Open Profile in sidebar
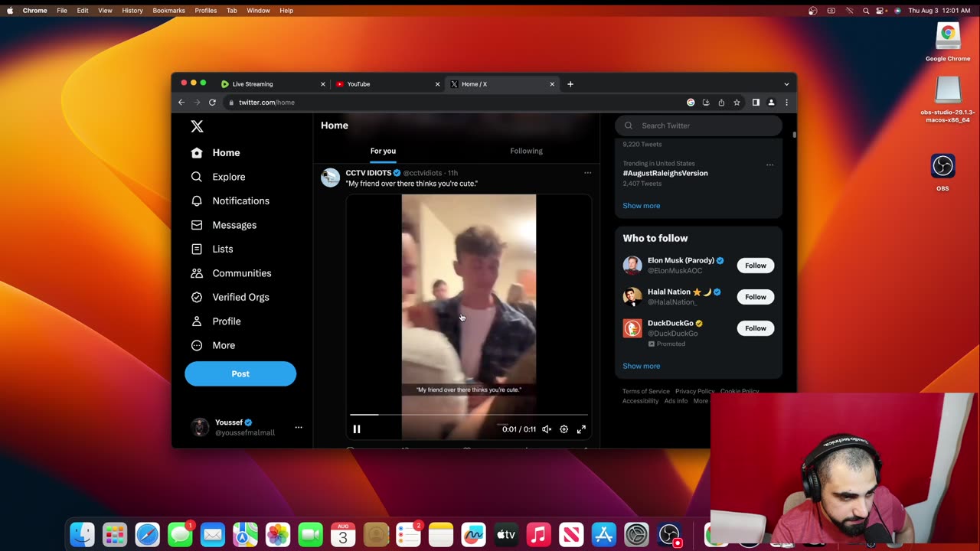This screenshot has height=551, width=980. tap(215, 321)
